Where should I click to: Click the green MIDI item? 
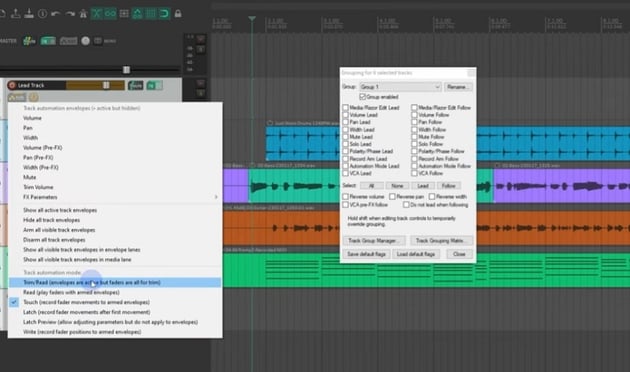(281, 270)
